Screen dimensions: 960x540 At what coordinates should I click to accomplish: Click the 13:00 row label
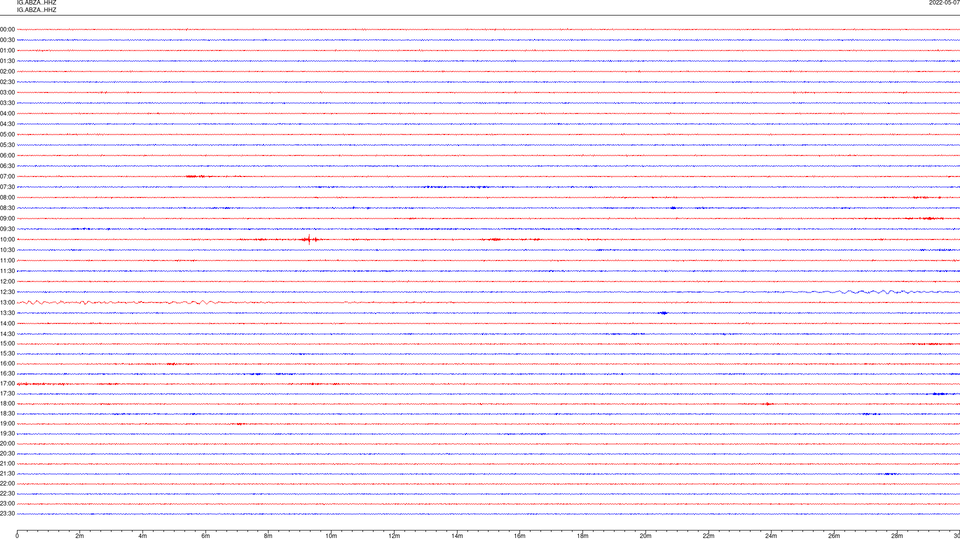[x=7, y=302]
